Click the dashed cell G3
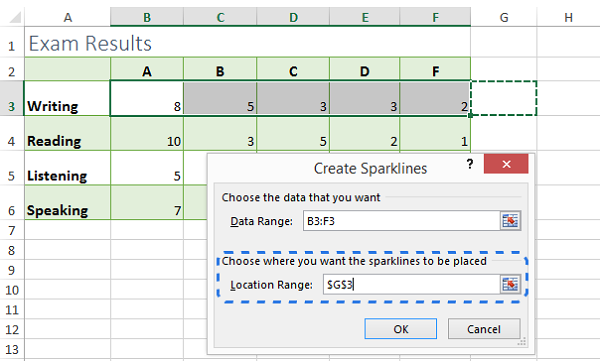The image size is (600, 361). coord(504,98)
